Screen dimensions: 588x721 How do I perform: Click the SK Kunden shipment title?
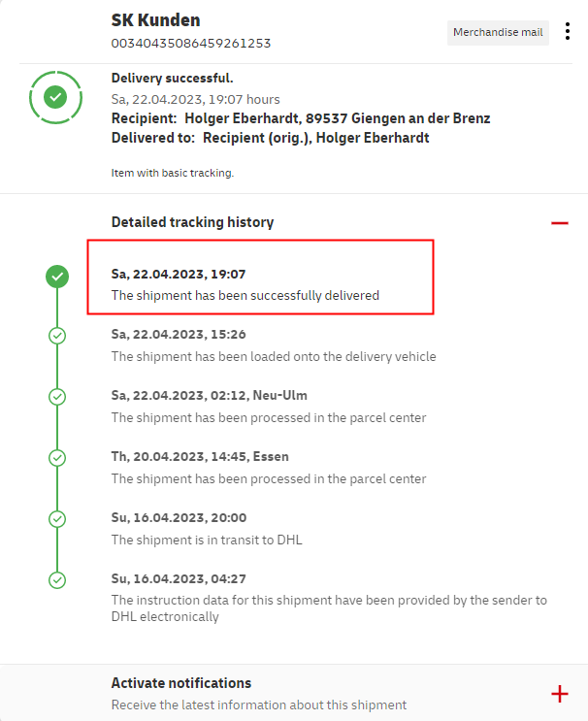(155, 20)
